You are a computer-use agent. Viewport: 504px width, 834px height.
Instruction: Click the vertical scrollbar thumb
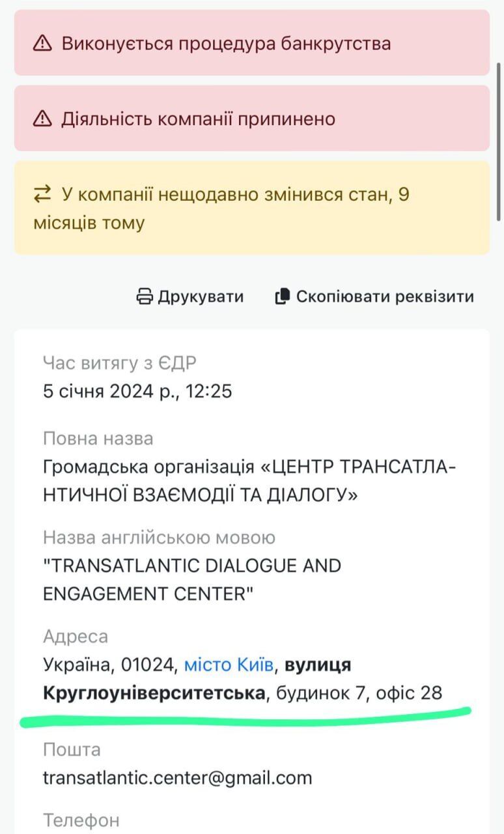pos(499,143)
